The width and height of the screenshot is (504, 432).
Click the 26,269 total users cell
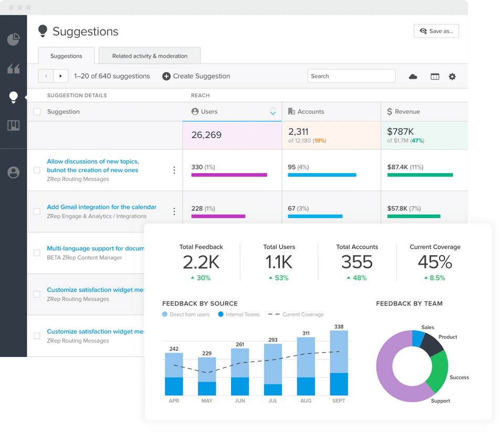(232, 135)
